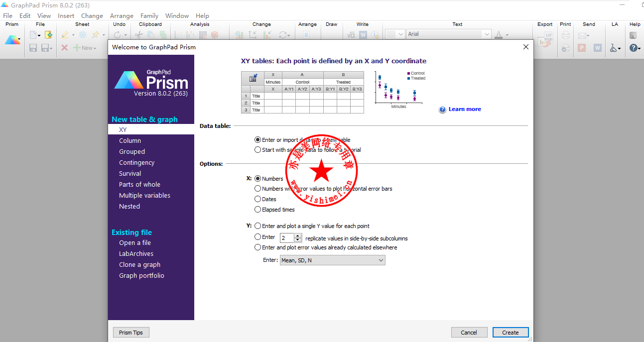Click the Send to PowerPoint icon
644x342 pixels.
click(582, 48)
